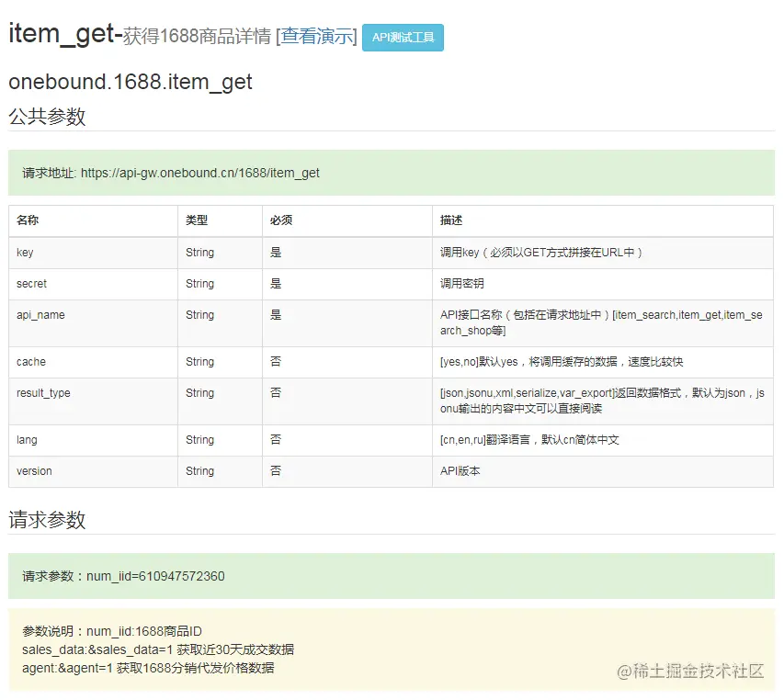Click String type in key row
The width and height of the screenshot is (784, 700).
click(200, 253)
